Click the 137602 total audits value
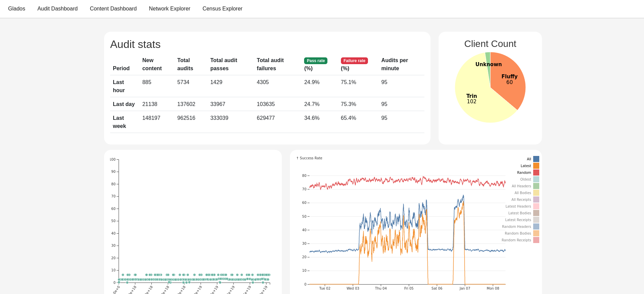644x294 pixels. 186,104
